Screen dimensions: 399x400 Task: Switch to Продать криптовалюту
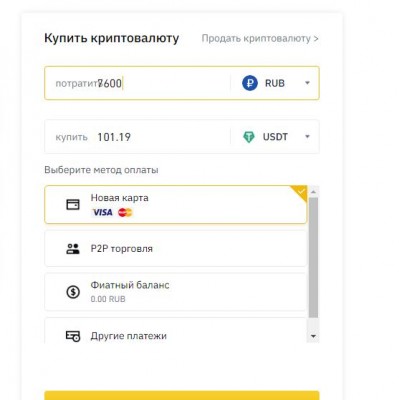(x=260, y=38)
